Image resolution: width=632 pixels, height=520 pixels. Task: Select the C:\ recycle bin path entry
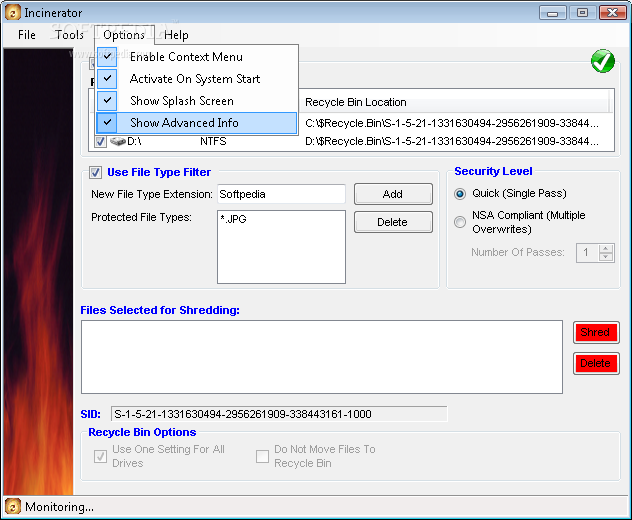pos(451,123)
